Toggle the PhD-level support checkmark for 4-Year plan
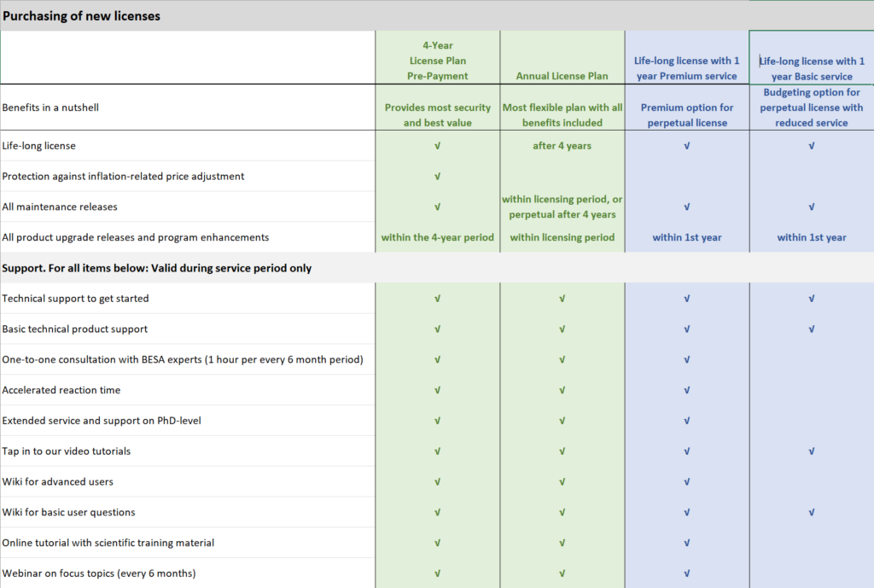 pyautogui.click(x=437, y=420)
